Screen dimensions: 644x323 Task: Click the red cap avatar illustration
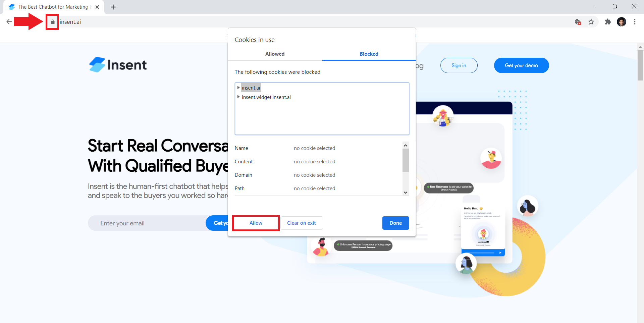click(x=491, y=158)
